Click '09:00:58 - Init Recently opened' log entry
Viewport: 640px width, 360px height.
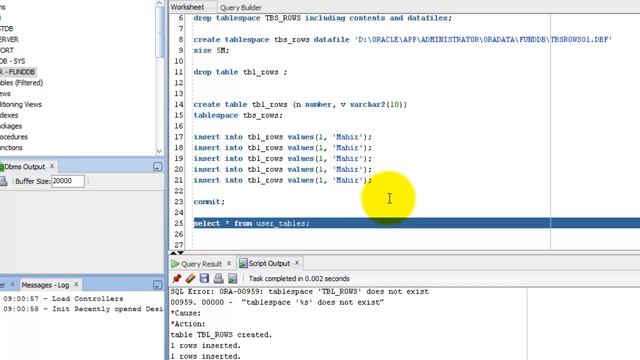point(83,309)
